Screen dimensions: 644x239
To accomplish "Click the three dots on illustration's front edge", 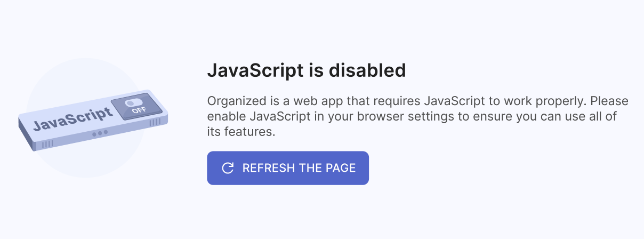I will (100, 133).
